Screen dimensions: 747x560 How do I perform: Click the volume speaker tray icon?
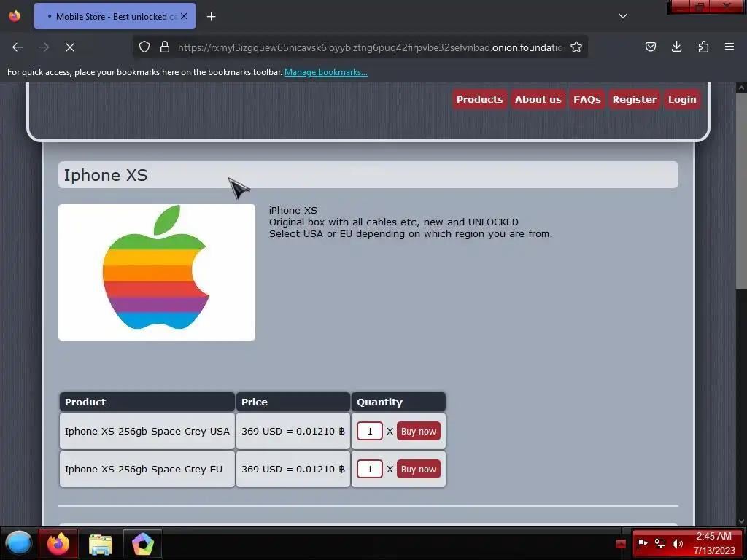tap(678, 543)
